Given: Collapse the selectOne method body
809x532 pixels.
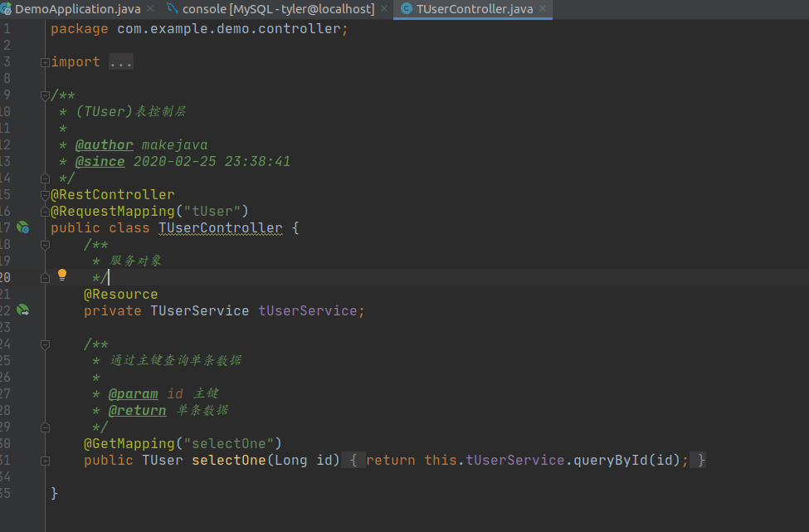Looking at the screenshot, I should (45, 459).
